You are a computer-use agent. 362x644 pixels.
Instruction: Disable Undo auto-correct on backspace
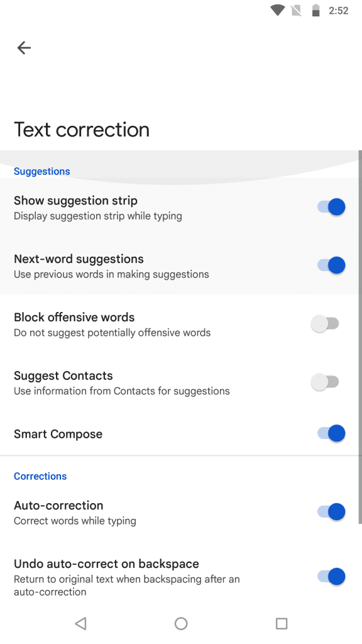click(x=330, y=577)
